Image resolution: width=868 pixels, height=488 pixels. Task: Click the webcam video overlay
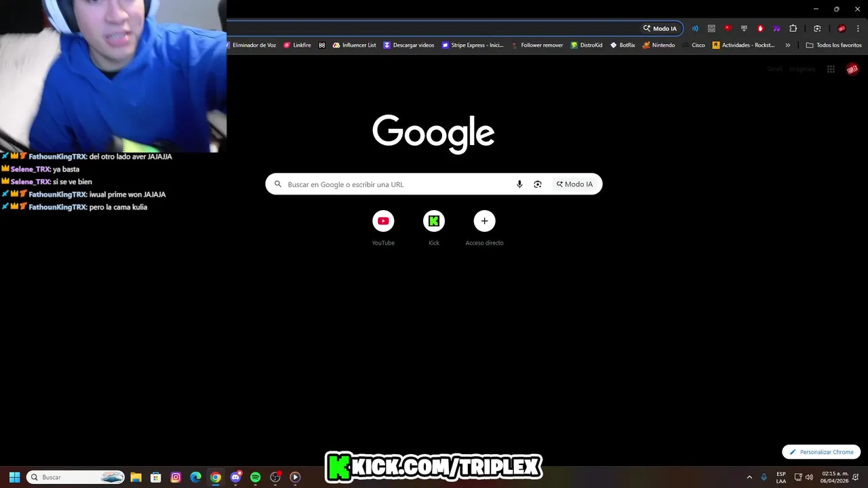click(x=113, y=76)
